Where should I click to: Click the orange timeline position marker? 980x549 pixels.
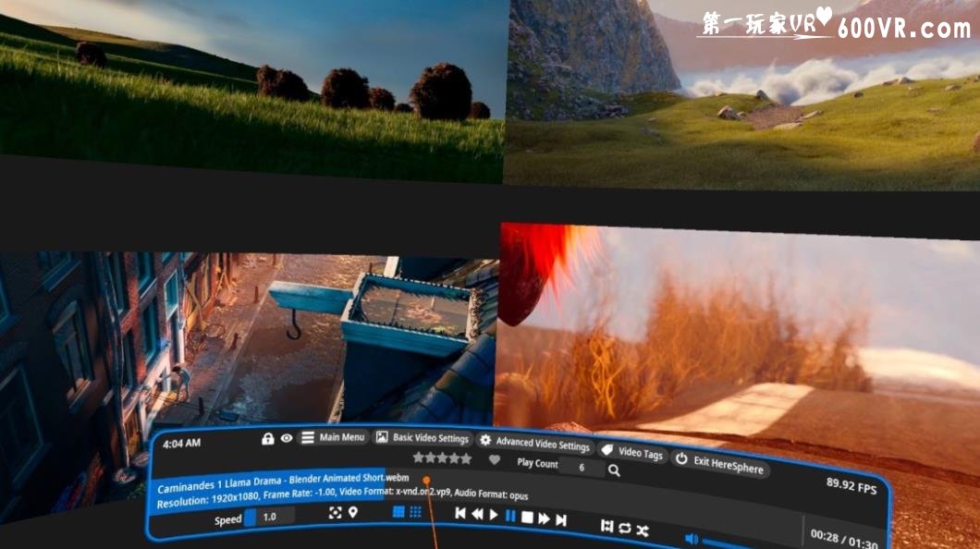tap(426, 481)
